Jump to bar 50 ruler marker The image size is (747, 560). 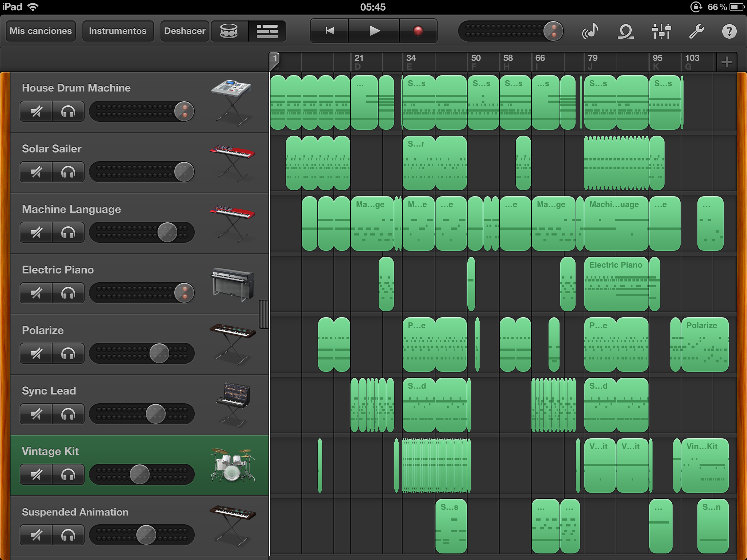(476, 58)
